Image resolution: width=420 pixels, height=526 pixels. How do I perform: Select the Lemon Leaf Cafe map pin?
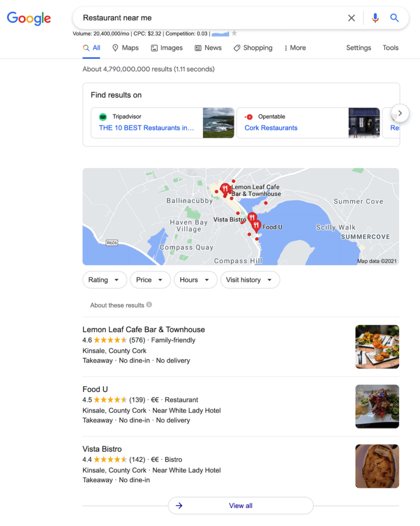click(x=225, y=190)
